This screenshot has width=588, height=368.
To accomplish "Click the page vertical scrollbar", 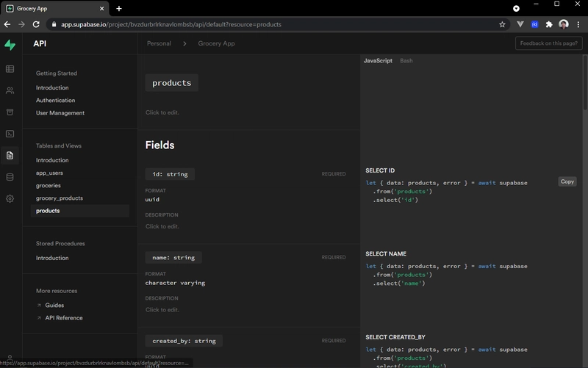I will pos(585,82).
